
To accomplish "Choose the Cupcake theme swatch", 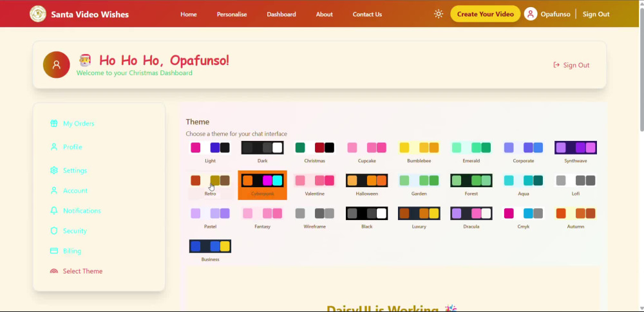I will (367, 148).
